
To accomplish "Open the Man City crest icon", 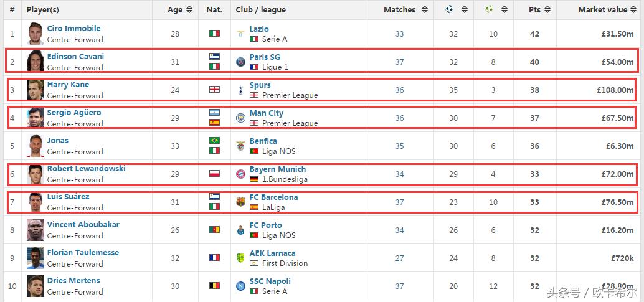I will tap(240, 118).
